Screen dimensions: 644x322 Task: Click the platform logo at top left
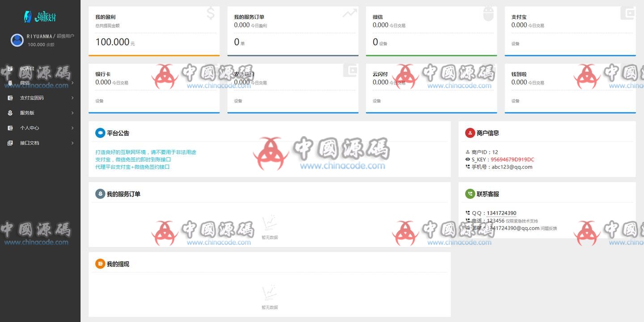point(39,16)
